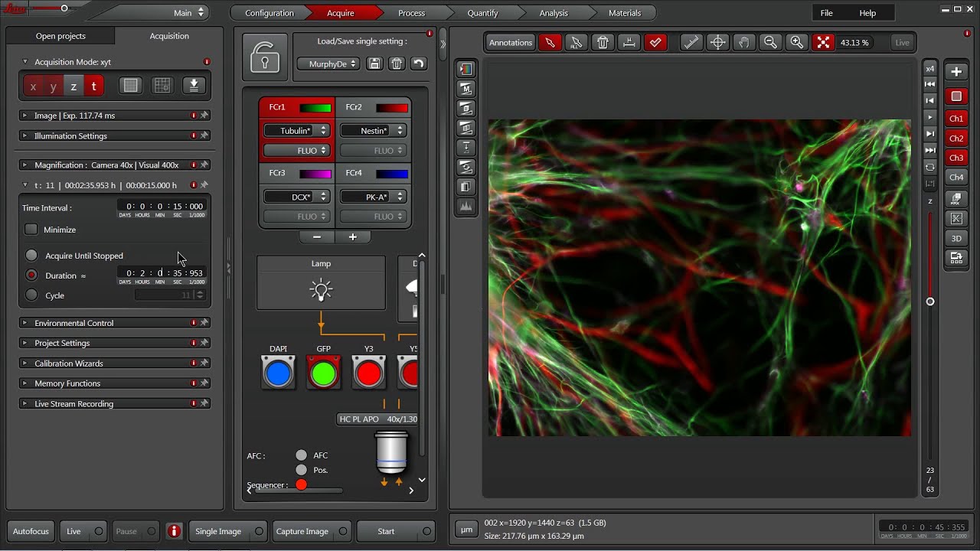
Task: Open the Open projects tab
Action: click(x=60, y=36)
